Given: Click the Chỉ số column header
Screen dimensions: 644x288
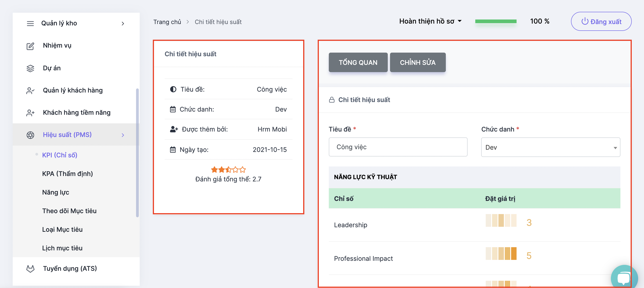Looking at the screenshot, I should coord(344,199).
